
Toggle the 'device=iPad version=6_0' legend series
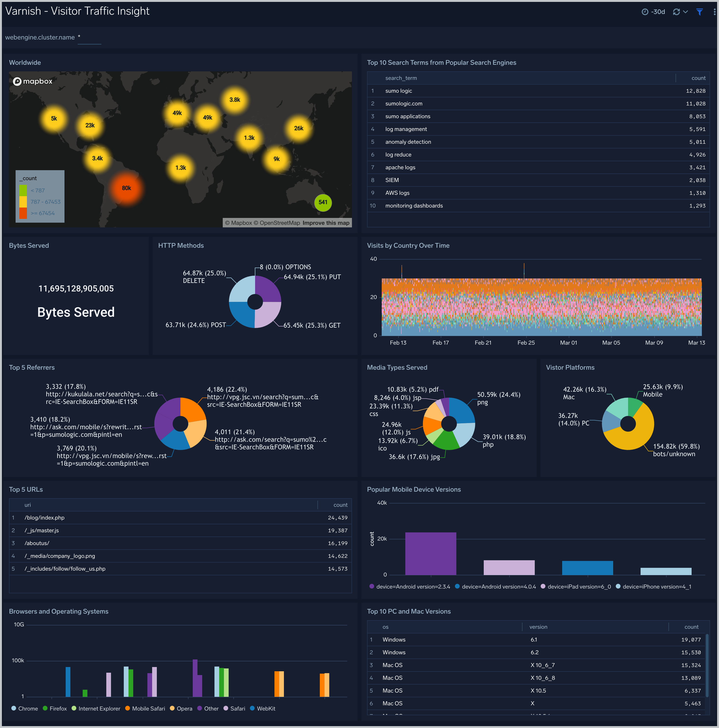pos(575,587)
